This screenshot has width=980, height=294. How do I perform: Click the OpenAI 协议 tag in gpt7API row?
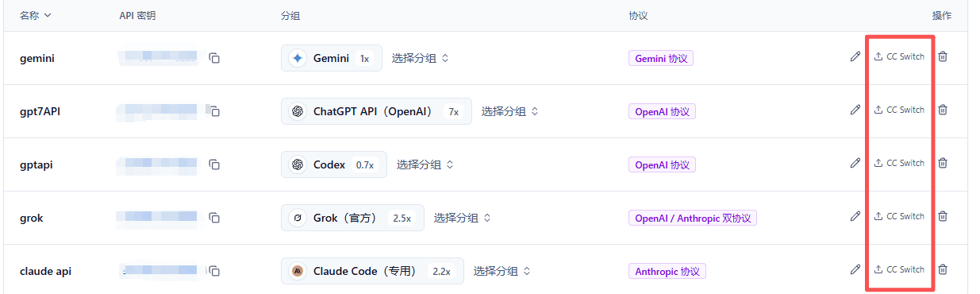point(662,111)
